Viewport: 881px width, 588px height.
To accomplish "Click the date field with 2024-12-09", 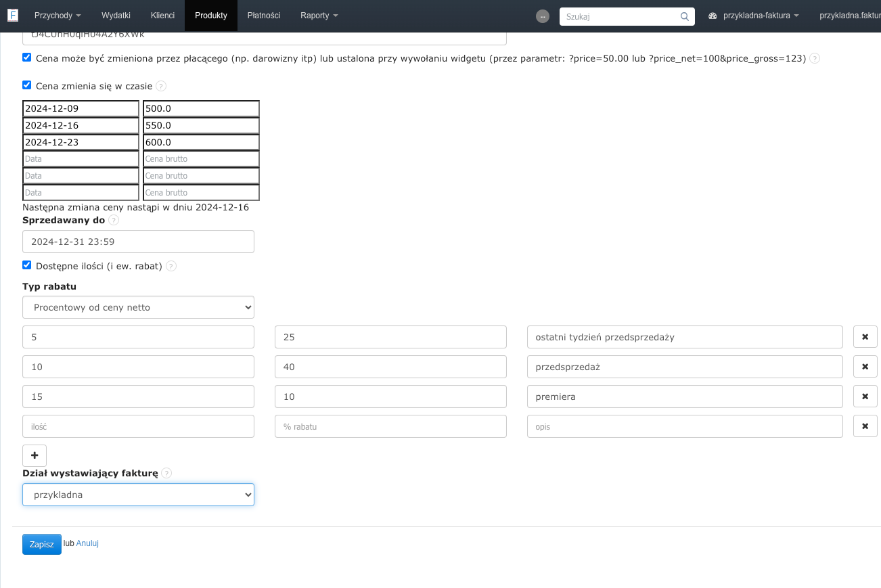I will [x=81, y=108].
